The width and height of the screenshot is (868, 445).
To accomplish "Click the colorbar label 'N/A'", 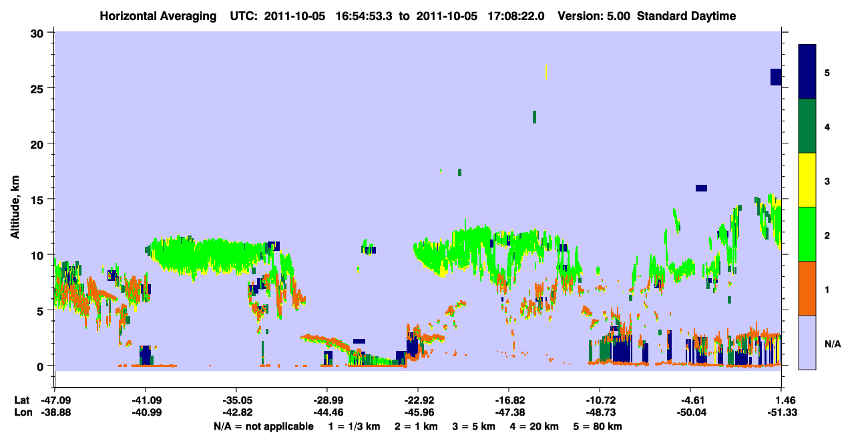I will (x=832, y=344).
